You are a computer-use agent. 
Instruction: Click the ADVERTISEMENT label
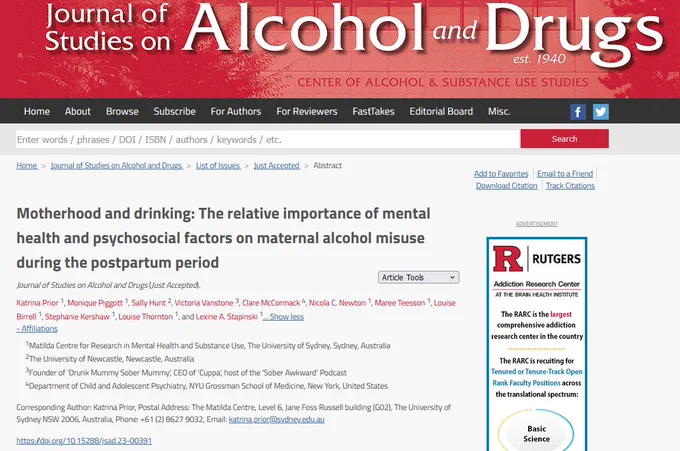click(537, 224)
